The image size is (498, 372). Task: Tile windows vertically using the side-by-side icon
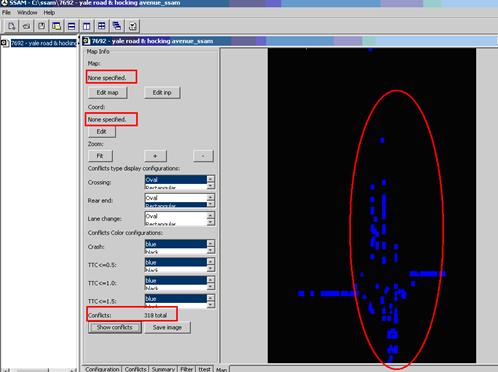click(87, 26)
